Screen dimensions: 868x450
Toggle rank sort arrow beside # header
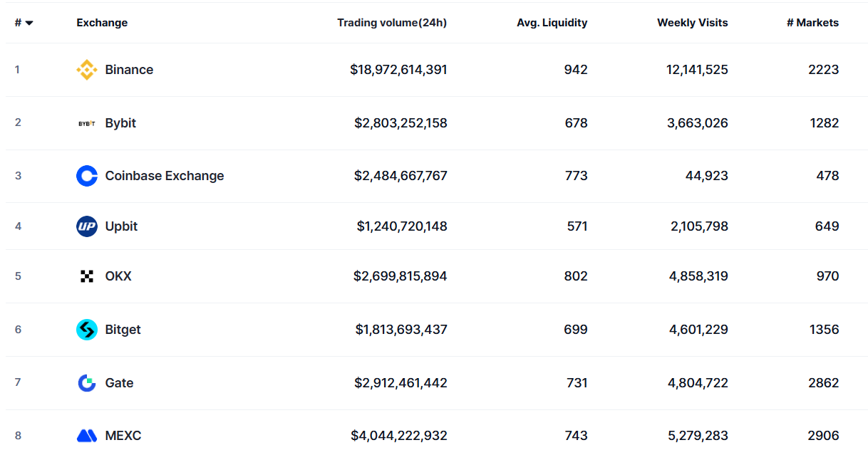29,23
